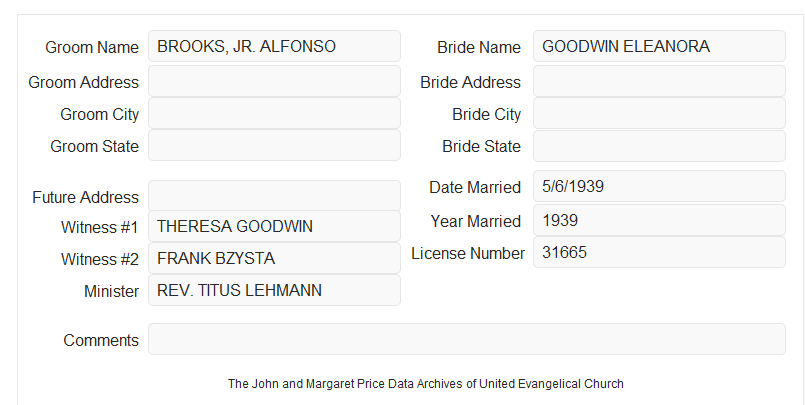Click into the Bride City field
The image size is (805, 405).
point(659,113)
